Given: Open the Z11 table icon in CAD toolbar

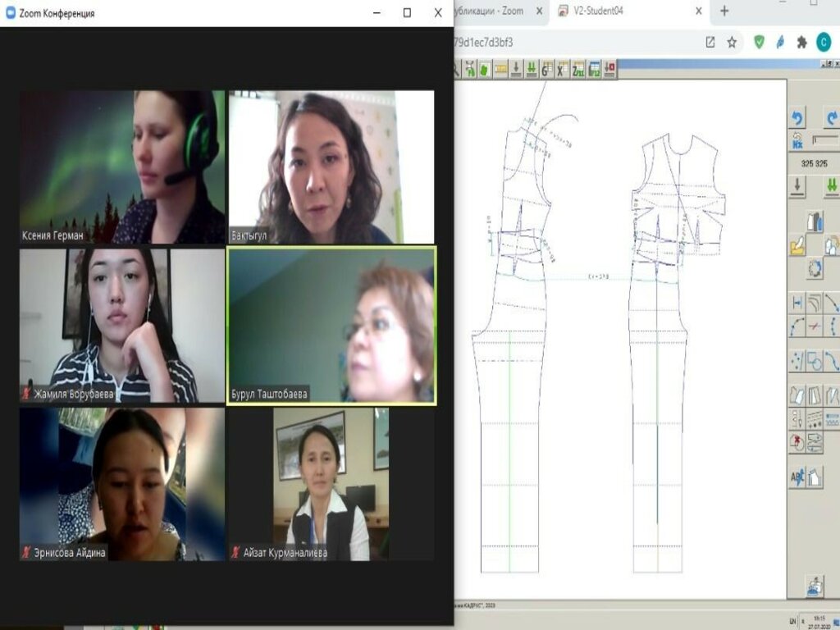Looking at the screenshot, I should click(578, 70).
